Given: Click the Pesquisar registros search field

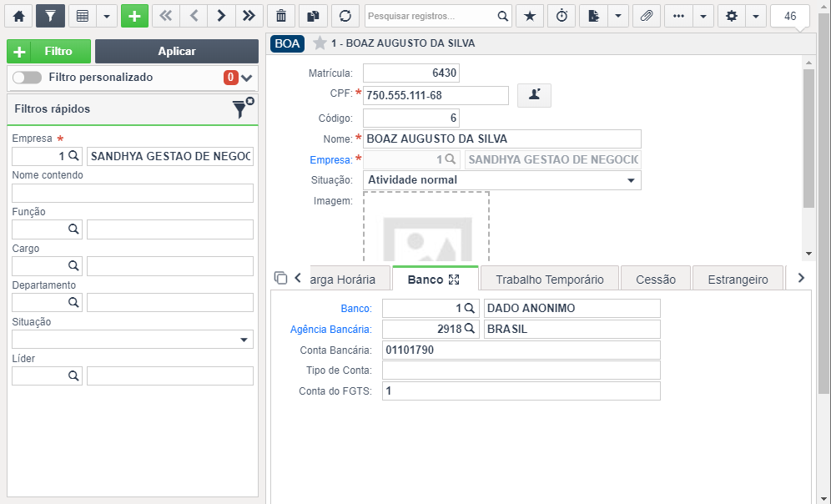Looking at the screenshot, I should click(x=431, y=16).
